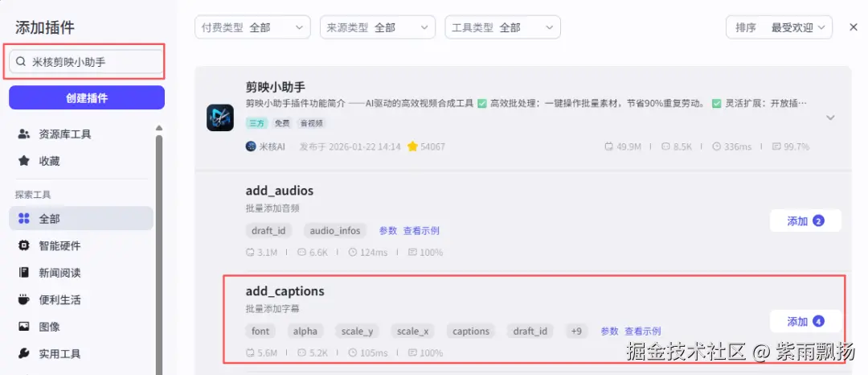Click the 米核AI publisher avatar

click(251, 146)
